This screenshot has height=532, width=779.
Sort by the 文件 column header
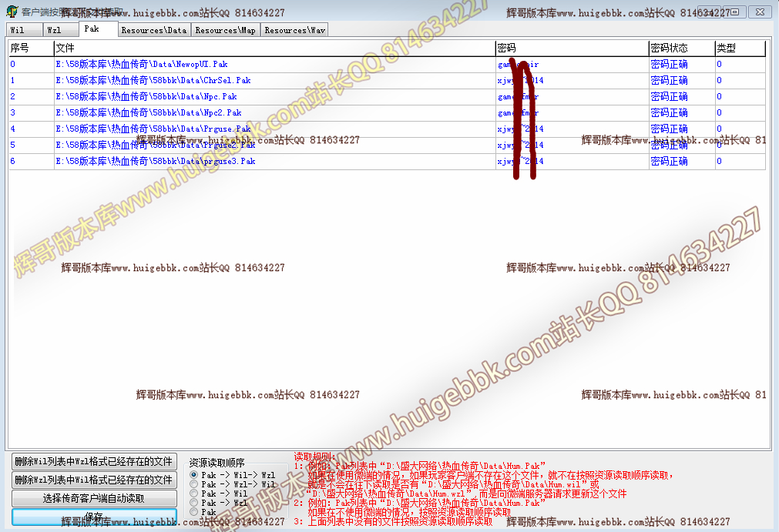click(274, 48)
